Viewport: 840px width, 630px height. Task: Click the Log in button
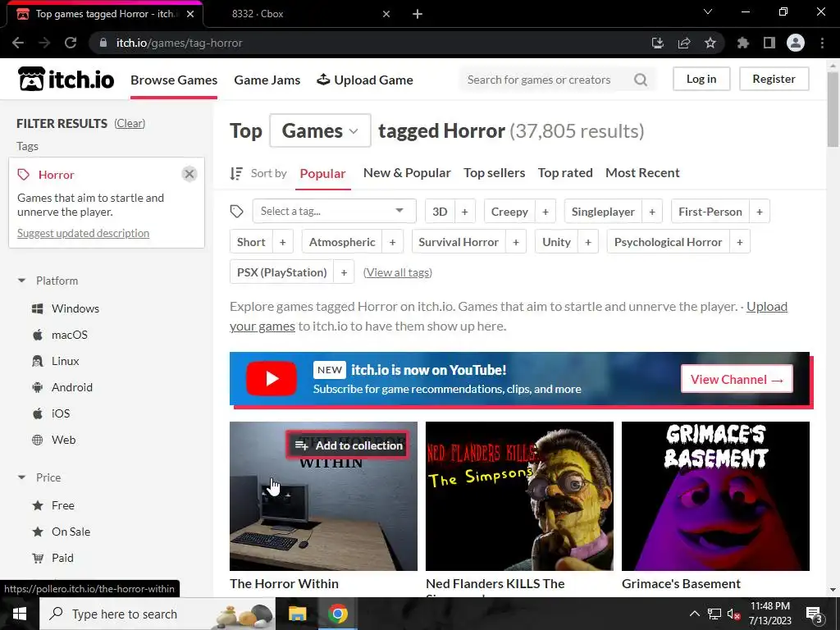point(701,79)
